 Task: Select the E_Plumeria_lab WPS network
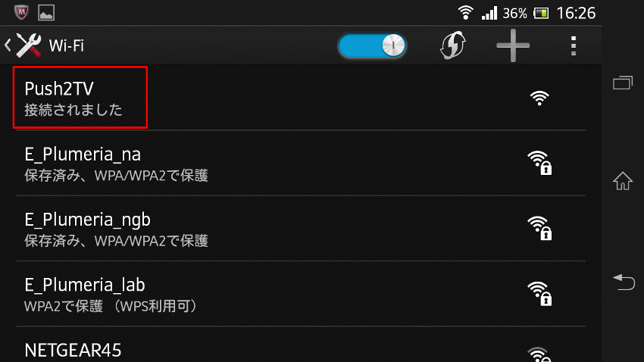coord(301,294)
